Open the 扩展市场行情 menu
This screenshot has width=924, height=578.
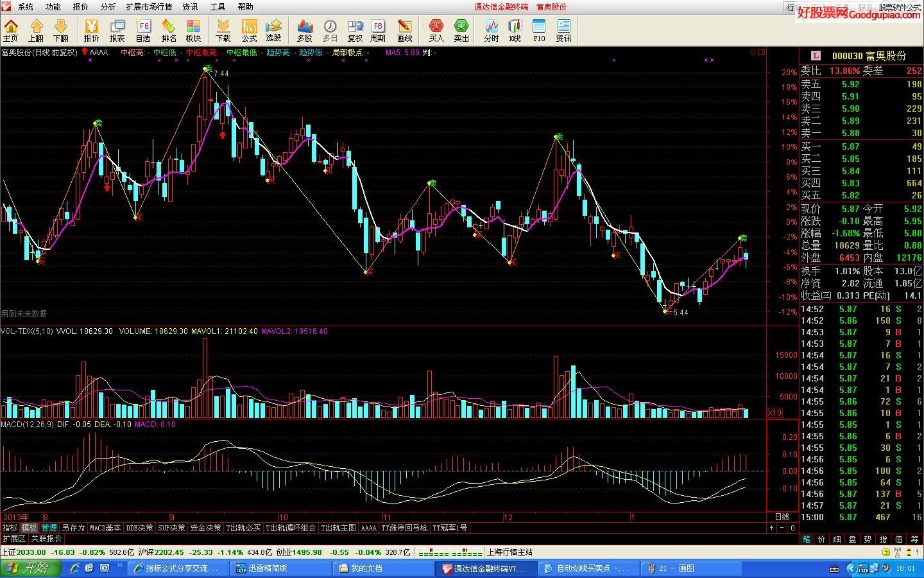pos(149,6)
